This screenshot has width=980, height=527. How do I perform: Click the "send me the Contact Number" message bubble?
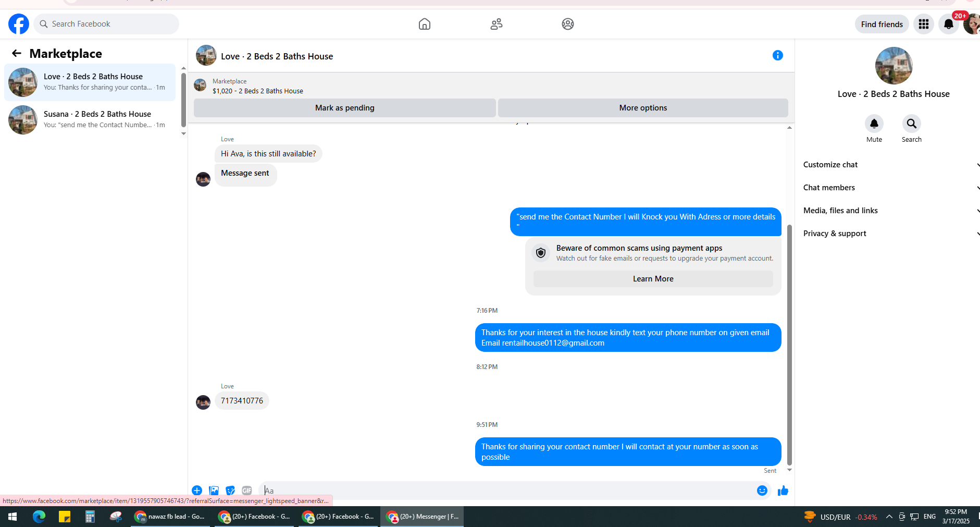[x=646, y=222]
